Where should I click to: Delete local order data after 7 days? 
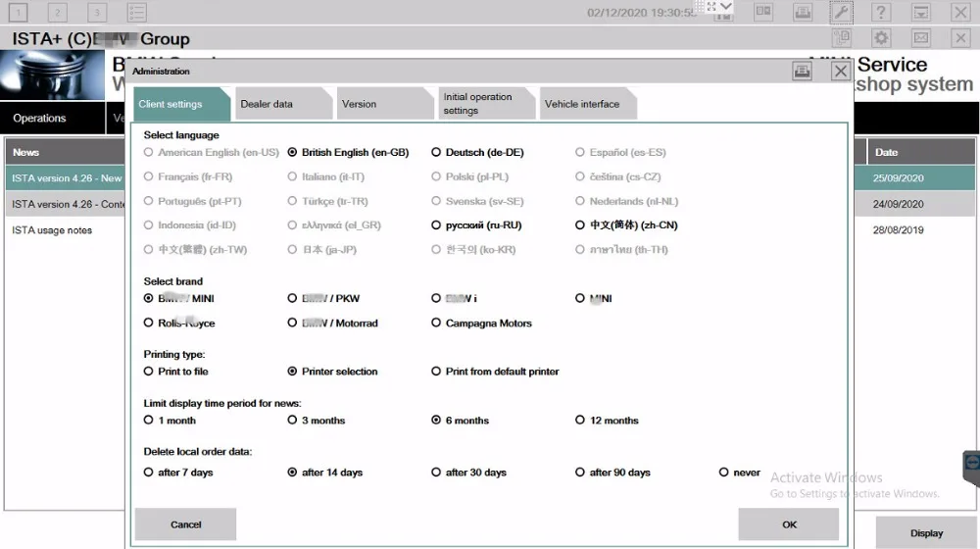(x=178, y=473)
